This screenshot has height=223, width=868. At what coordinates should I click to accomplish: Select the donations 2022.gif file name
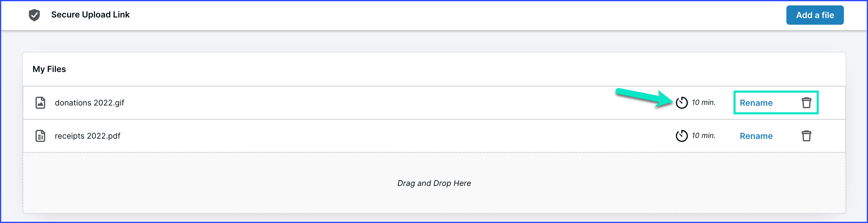[x=89, y=102]
